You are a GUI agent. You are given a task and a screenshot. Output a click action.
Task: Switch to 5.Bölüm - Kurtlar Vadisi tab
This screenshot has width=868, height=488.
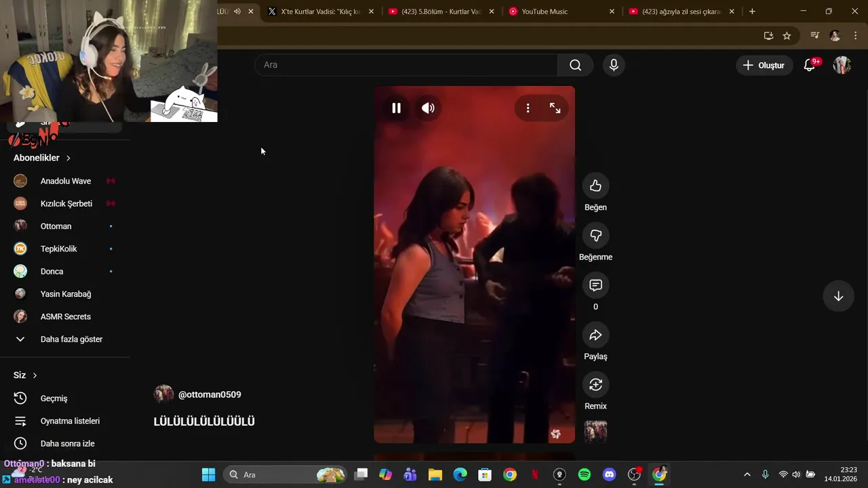click(441, 12)
